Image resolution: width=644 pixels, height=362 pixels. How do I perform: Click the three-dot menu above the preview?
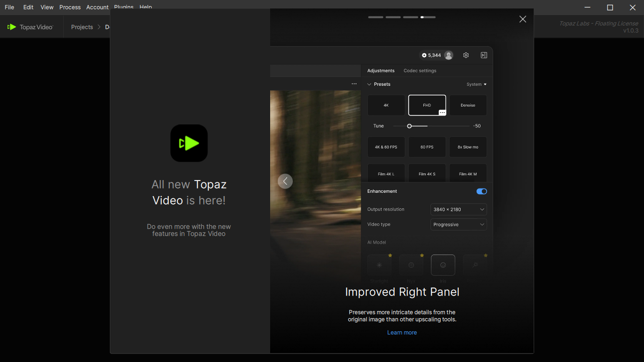pyautogui.click(x=354, y=84)
